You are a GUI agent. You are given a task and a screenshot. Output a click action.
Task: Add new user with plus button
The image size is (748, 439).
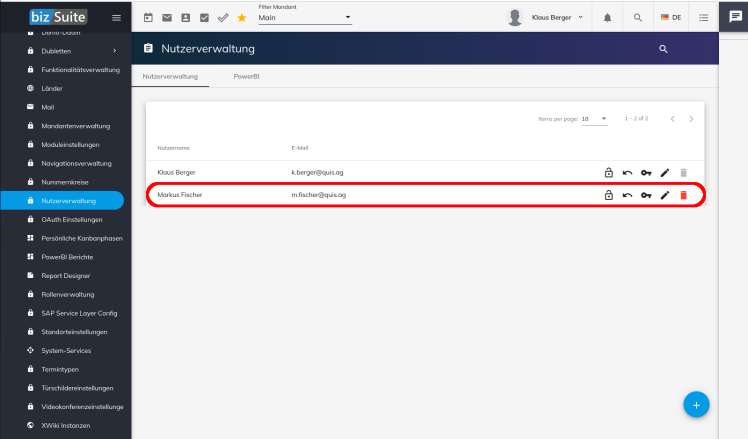click(696, 405)
